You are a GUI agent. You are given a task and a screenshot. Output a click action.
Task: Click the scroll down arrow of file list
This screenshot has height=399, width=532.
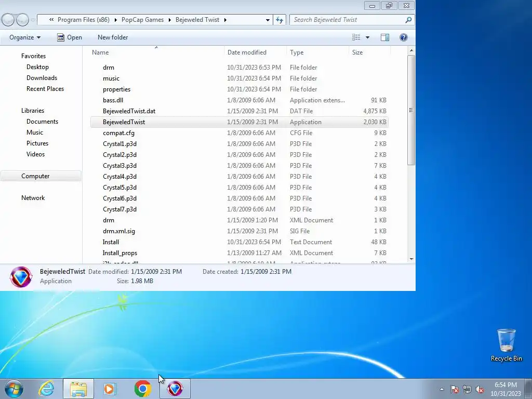pyautogui.click(x=411, y=259)
